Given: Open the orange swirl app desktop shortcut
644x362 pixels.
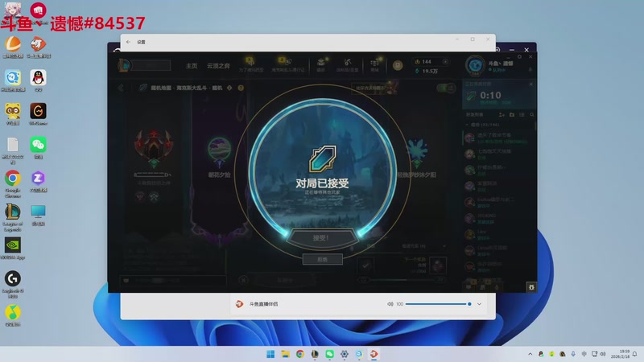Looking at the screenshot, I should 13,47.
